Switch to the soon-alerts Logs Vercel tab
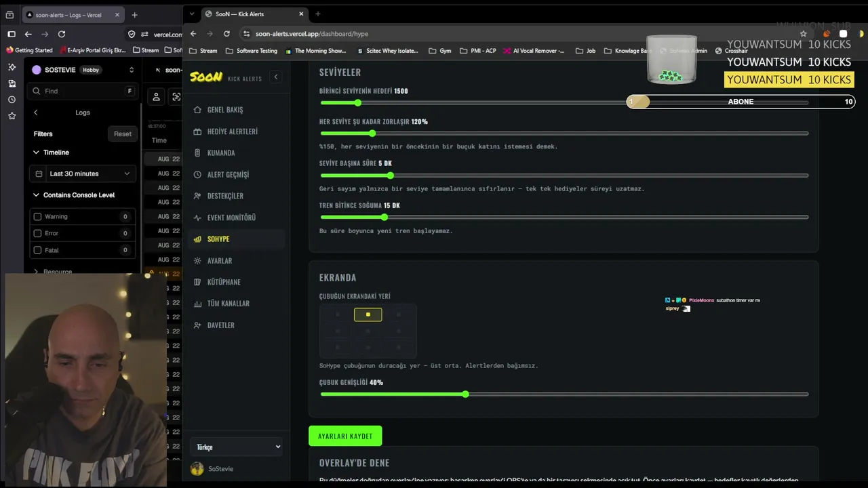The width and height of the screenshot is (868, 488). click(x=73, y=14)
